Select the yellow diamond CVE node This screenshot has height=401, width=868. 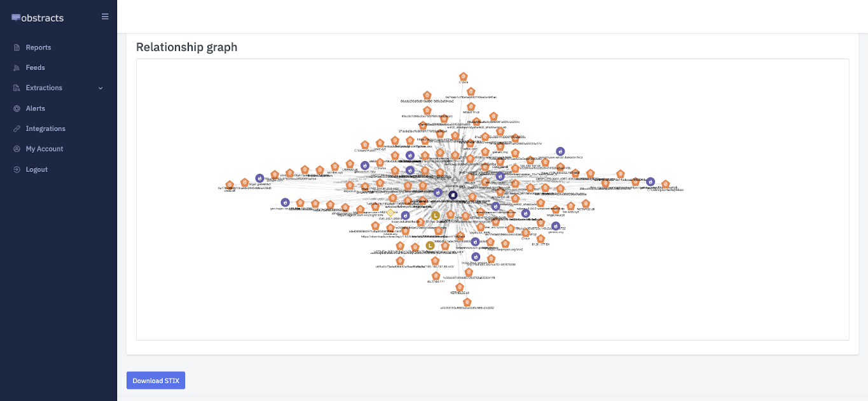coord(390,213)
